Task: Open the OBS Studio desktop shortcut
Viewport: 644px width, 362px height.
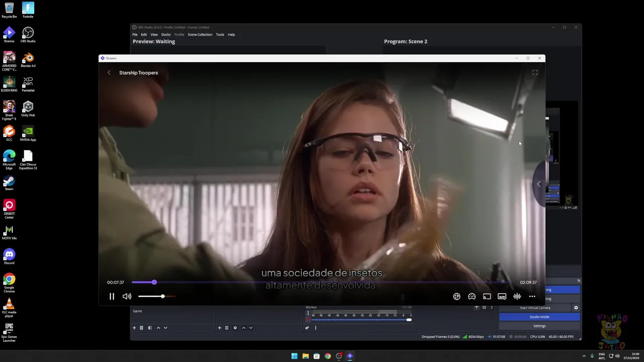Action: (x=28, y=35)
